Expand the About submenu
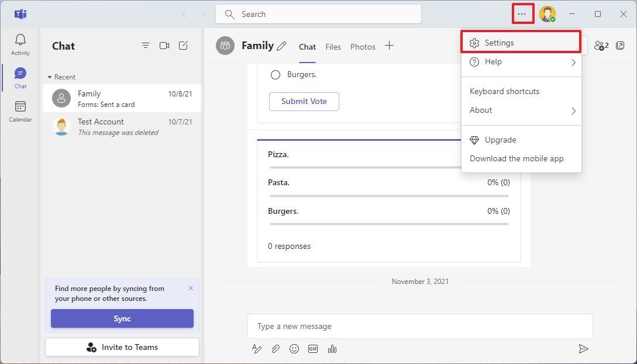Image resolution: width=637 pixels, height=364 pixels. (x=521, y=110)
